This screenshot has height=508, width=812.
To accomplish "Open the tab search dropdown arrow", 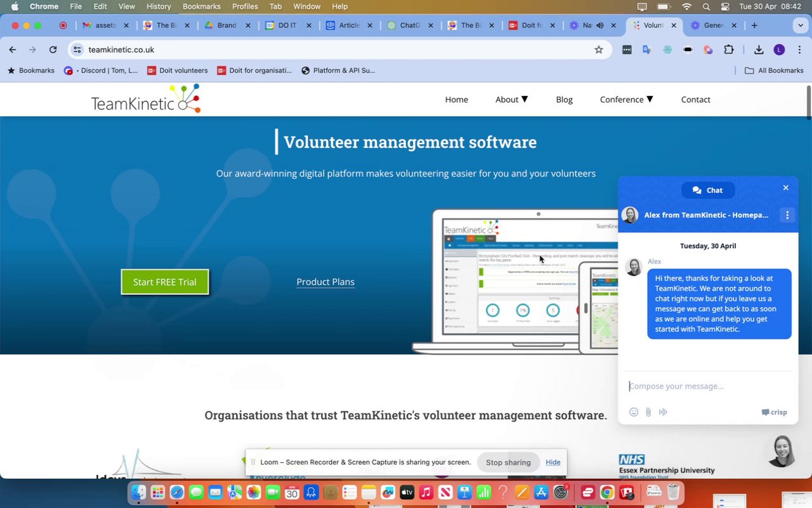I will (800, 25).
